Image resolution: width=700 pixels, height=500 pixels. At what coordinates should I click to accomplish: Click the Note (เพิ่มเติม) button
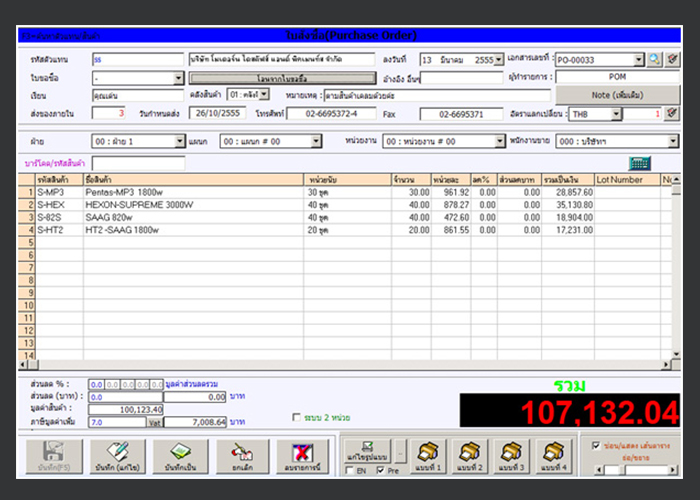pos(617,95)
